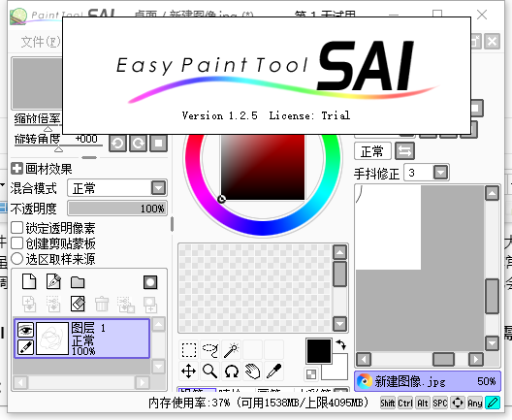Click the pen indicator in status bar

click(493, 403)
